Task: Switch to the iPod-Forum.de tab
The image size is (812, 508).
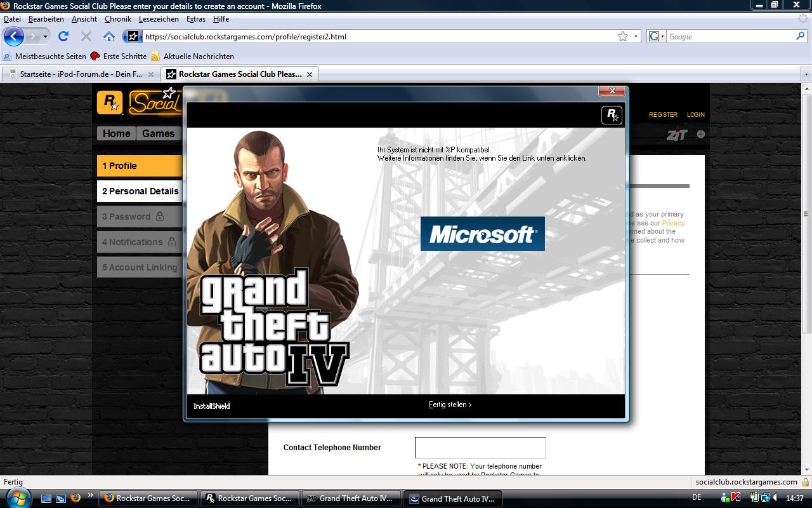Action: [x=81, y=74]
